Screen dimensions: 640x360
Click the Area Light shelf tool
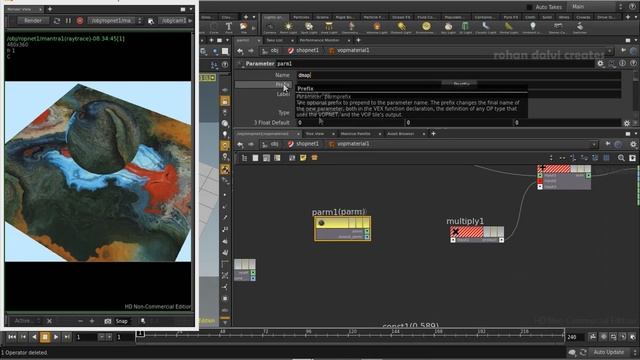[329, 28]
